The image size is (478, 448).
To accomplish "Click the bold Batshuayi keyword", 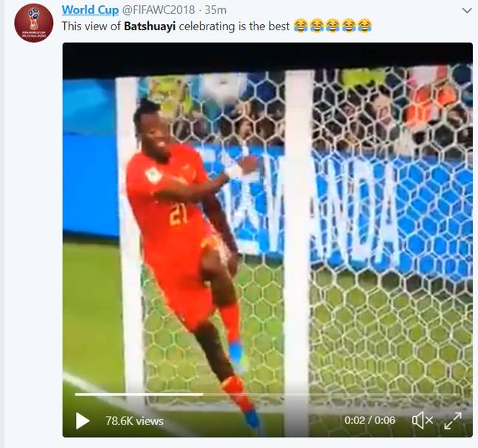I will pyautogui.click(x=150, y=27).
